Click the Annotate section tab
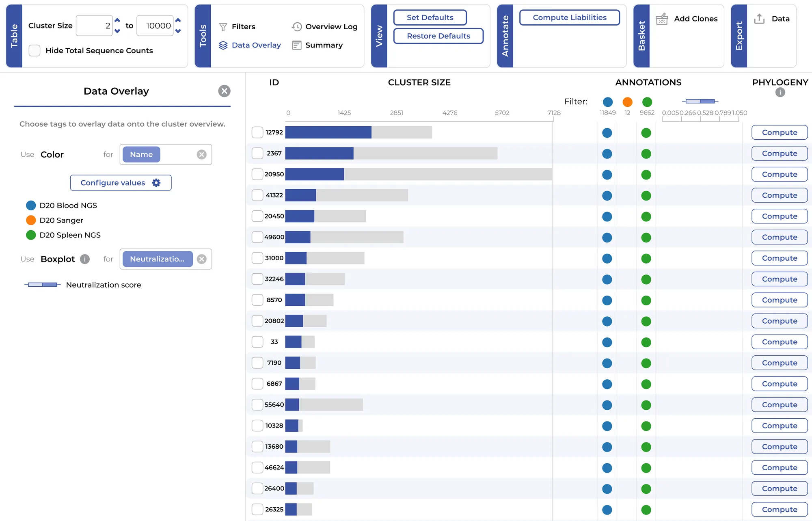The image size is (812, 521). (x=505, y=36)
